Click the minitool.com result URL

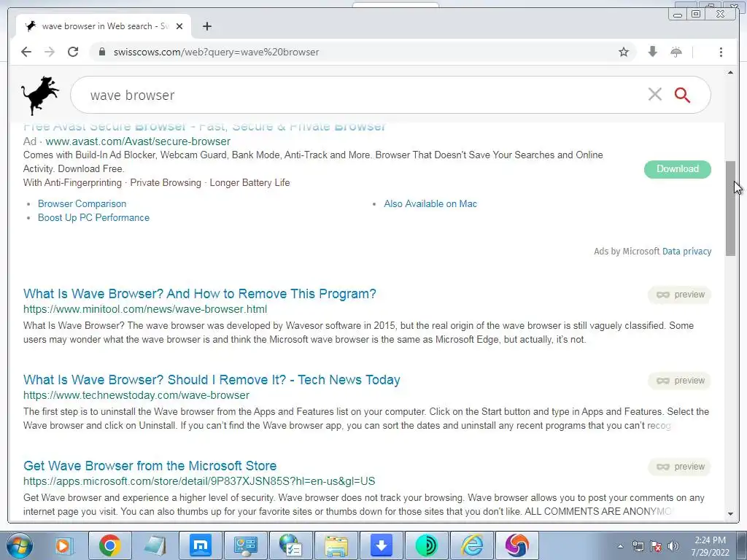(145, 309)
